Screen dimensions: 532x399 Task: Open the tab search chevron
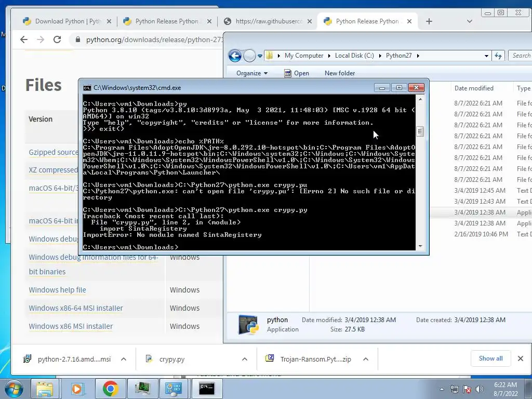pyautogui.click(x=470, y=21)
